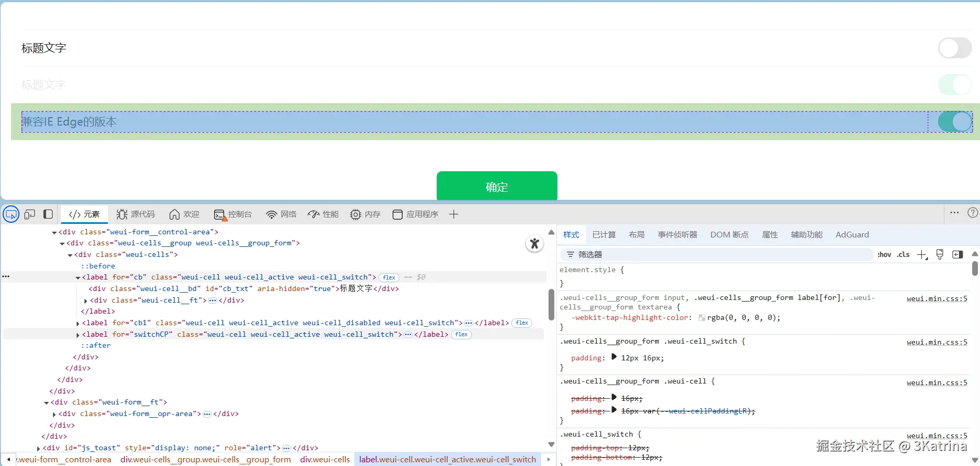Click flex badge on label for="cb"
The width and height of the screenshot is (980, 466).
[389, 277]
